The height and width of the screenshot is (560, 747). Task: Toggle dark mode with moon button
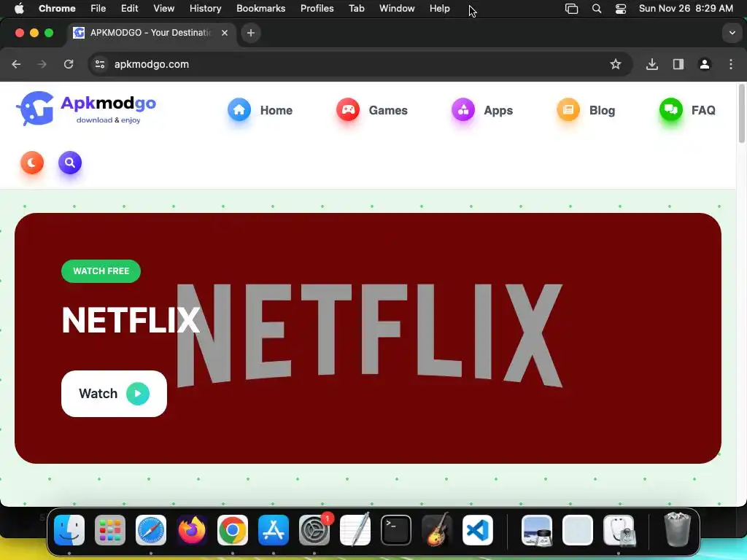[x=32, y=163]
